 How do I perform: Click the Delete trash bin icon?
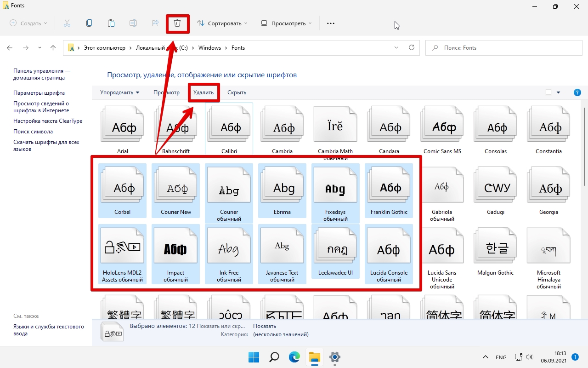177,23
